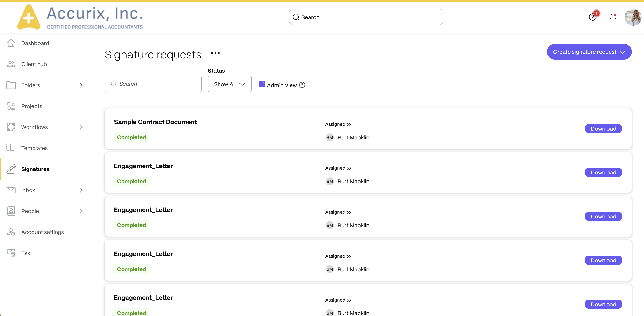Viewport: 644px width, 316px height.
Task: Click the Folders folder icon
Action: point(11,85)
